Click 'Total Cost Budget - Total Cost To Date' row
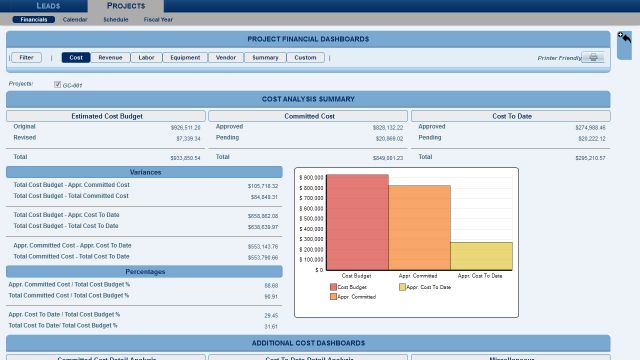The height and width of the screenshot is (360, 640). tap(144, 226)
